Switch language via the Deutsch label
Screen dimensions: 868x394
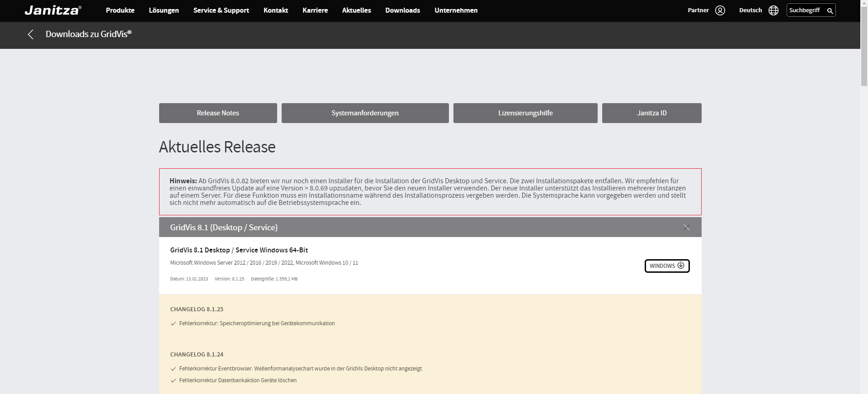pos(750,10)
